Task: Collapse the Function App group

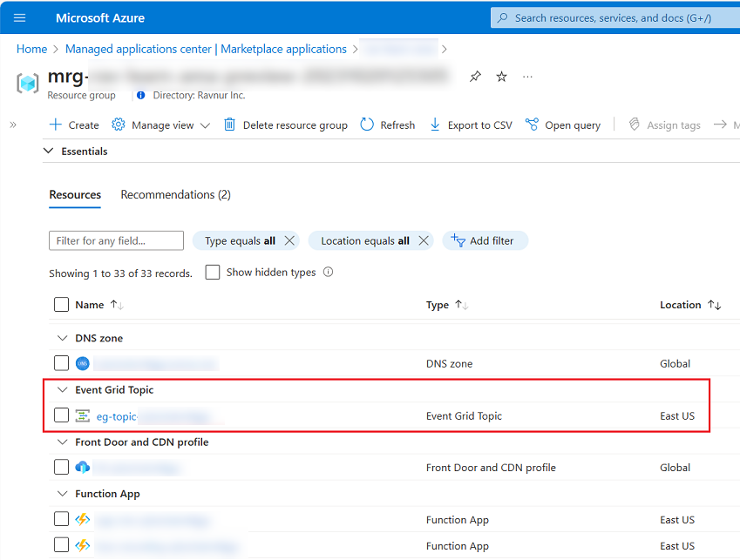Action: point(62,494)
